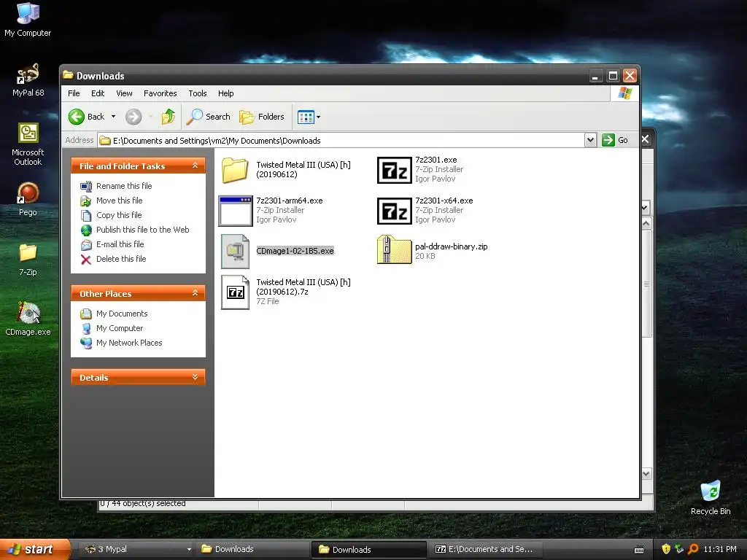The image size is (747, 560).
Task: Open the Help menu
Action: [226, 93]
